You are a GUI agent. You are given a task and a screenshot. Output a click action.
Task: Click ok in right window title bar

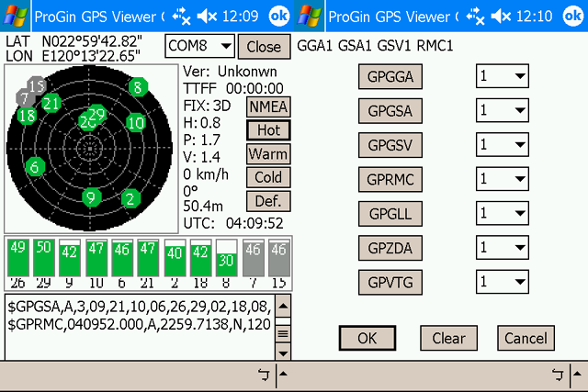573,16
